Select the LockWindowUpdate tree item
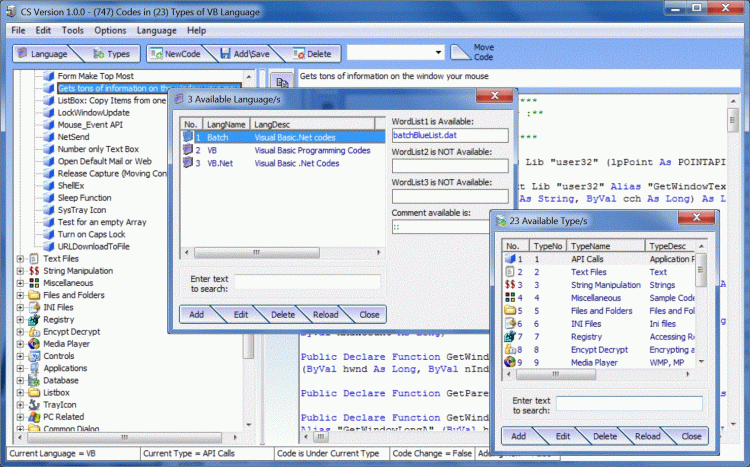Image resolution: width=750 pixels, height=467 pixels. coord(93,112)
